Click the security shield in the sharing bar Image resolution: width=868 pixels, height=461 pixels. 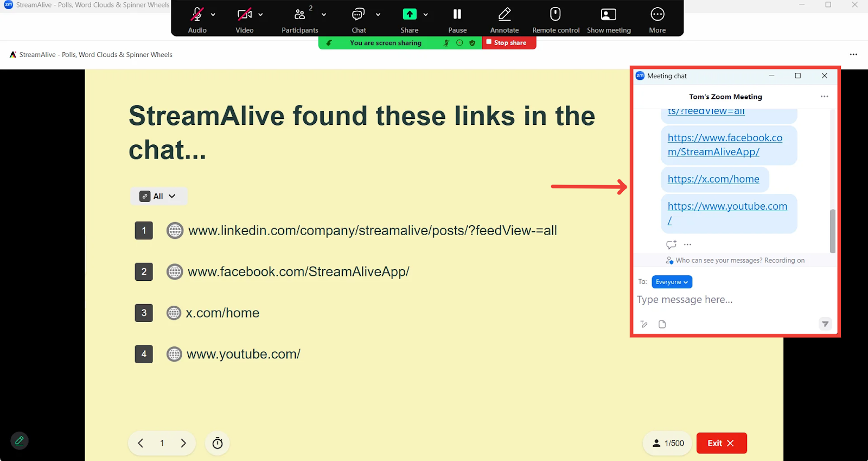click(472, 43)
